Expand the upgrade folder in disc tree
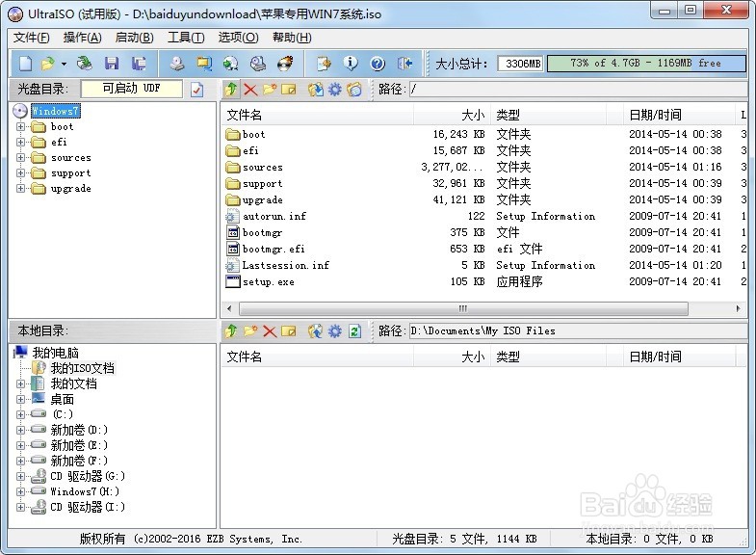 point(20,189)
